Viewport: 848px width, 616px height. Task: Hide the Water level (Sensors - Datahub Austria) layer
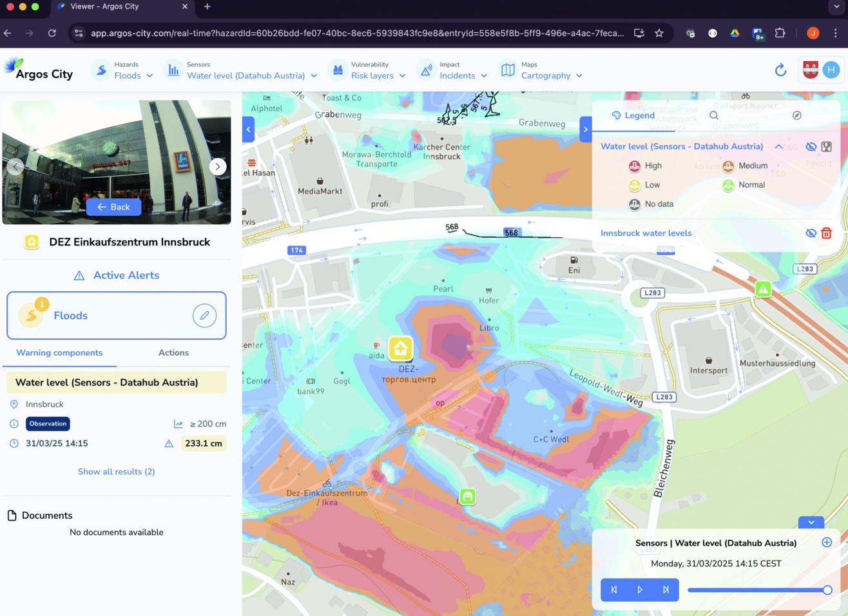click(x=811, y=147)
